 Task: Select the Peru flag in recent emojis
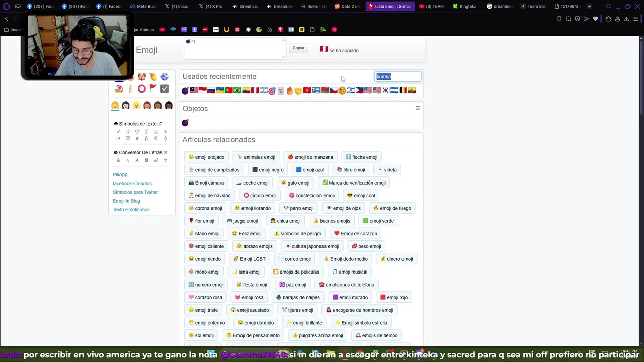tap(255, 90)
